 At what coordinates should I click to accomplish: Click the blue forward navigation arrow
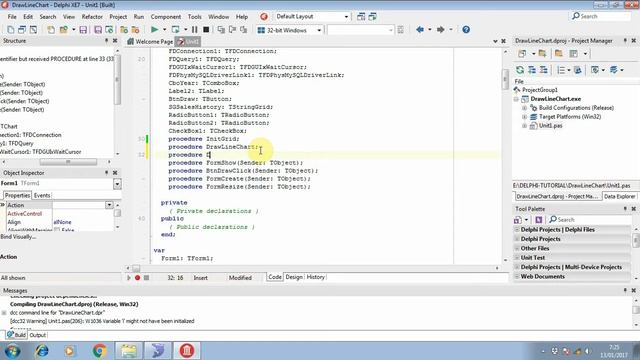[440, 30]
